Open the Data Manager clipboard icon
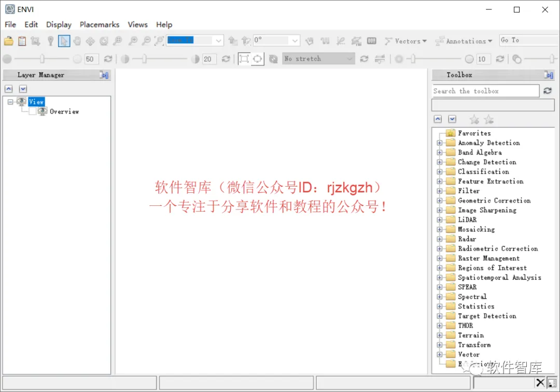 point(22,41)
